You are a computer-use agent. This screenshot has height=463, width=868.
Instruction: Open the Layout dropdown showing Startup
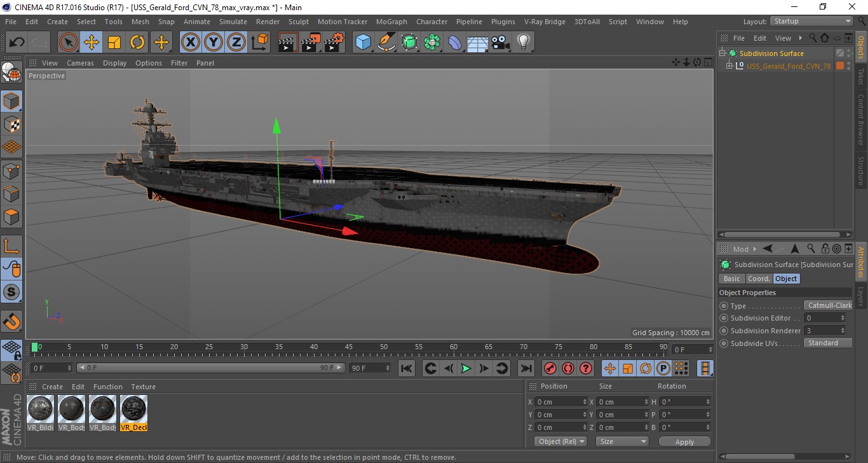pos(811,21)
